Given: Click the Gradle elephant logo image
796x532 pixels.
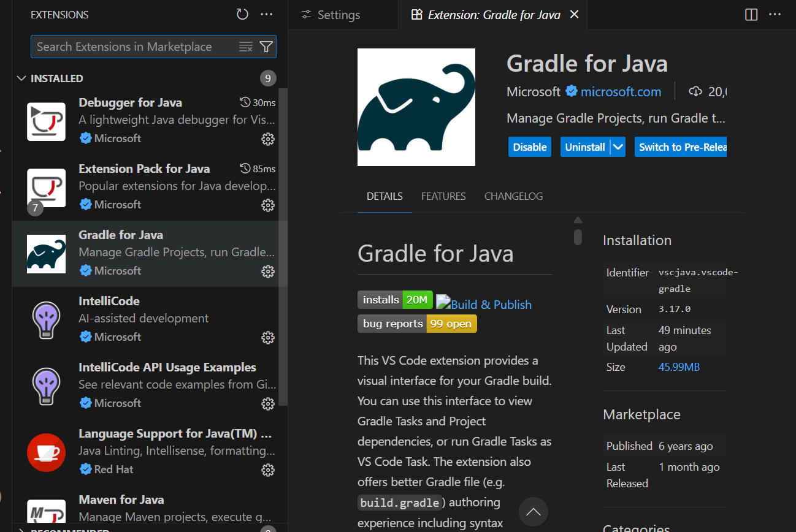Looking at the screenshot, I should click(416, 107).
